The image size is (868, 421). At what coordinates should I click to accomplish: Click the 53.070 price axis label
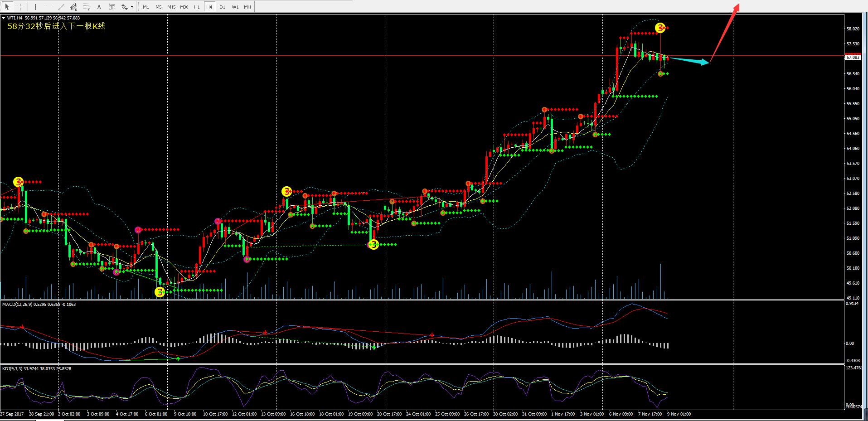pyautogui.click(x=853, y=179)
